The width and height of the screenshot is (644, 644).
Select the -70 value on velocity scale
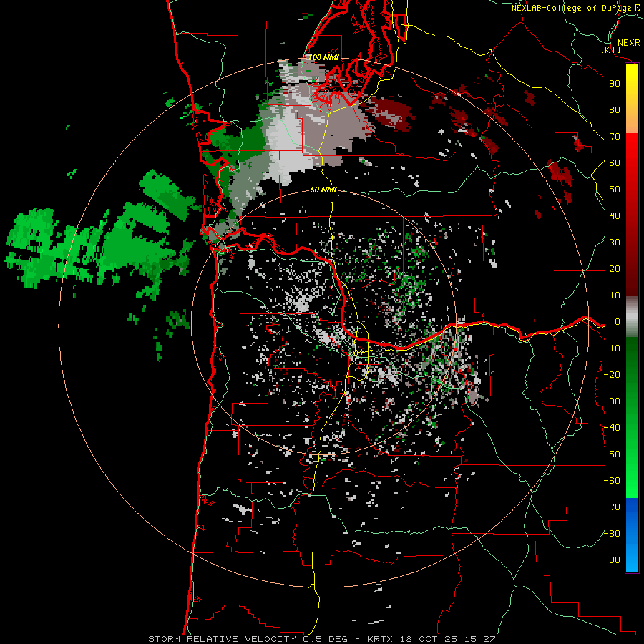tap(612, 507)
